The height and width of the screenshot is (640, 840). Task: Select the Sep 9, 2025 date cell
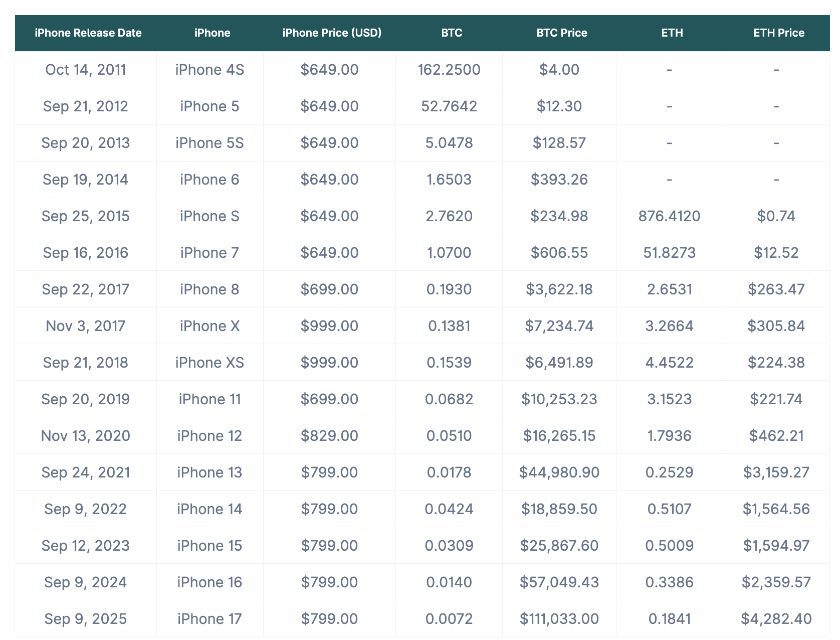point(86,619)
